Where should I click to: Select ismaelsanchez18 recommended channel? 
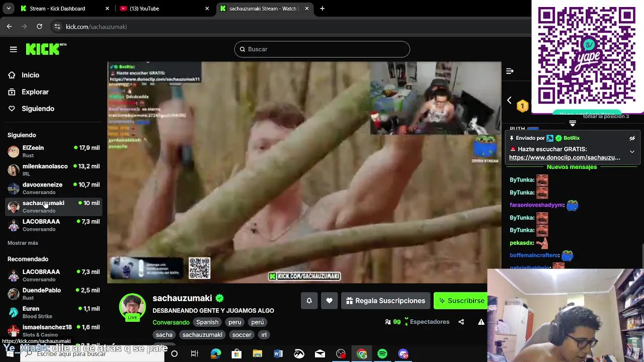tap(54, 331)
